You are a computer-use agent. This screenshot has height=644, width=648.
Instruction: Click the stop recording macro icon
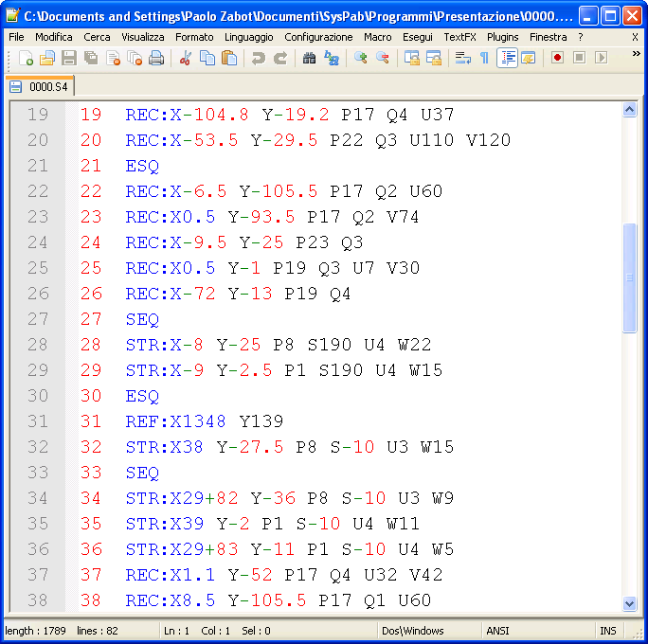coord(580,58)
